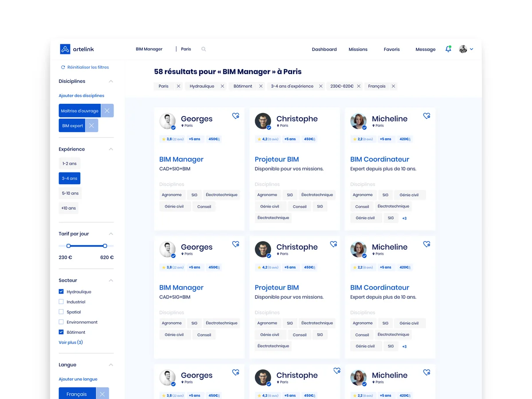Click Ajouter des disciplines link
Image resolution: width=532 pixels, height=399 pixels.
click(x=82, y=96)
